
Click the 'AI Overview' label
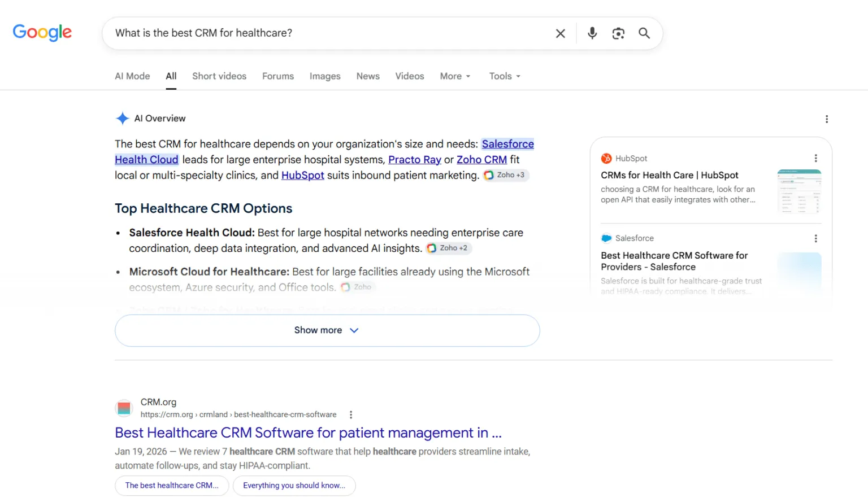[x=160, y=119]
